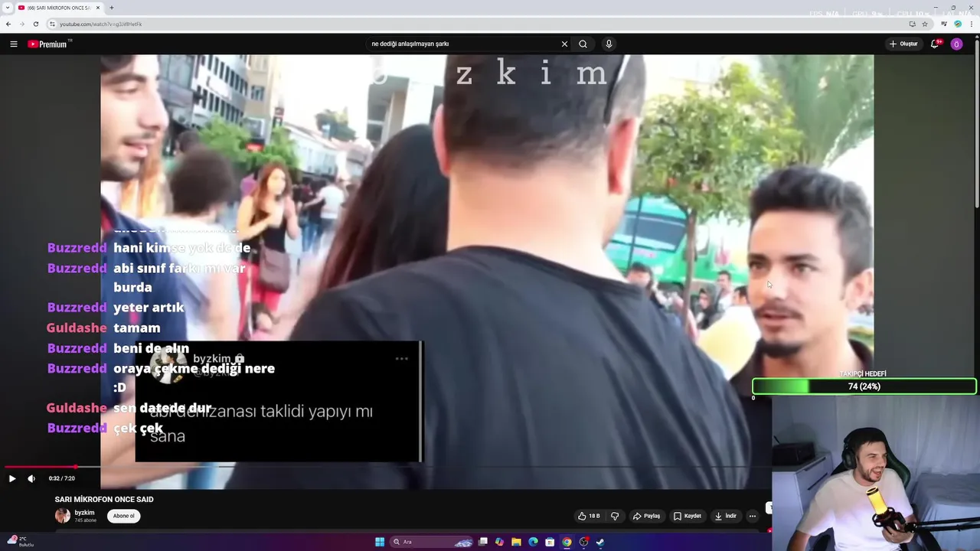Viewport: 980px width, 551px height.
Task: Open Windows Start menu
Action: click(380, 542)
